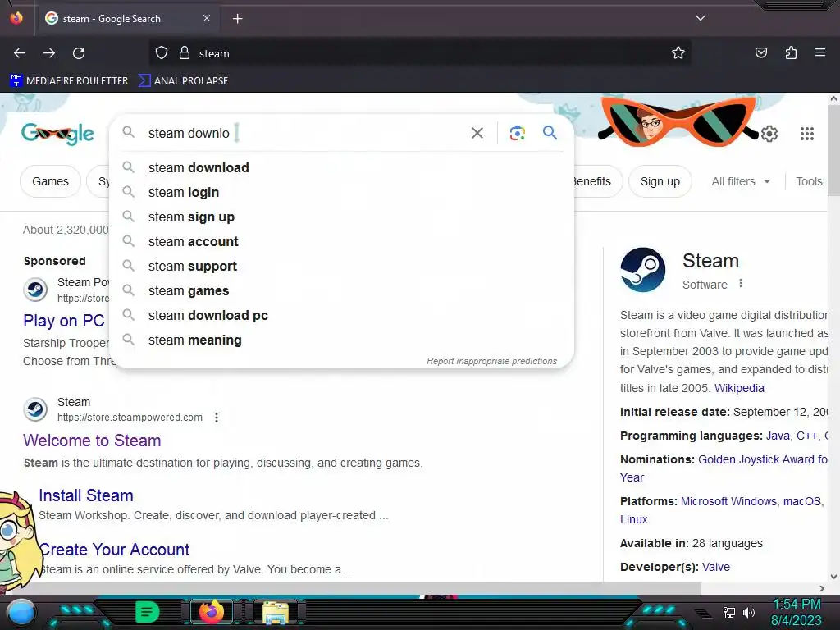The image size is (840, 630).
Task: Click the Steam logo in knowledge panel
Action: (643, 269)
